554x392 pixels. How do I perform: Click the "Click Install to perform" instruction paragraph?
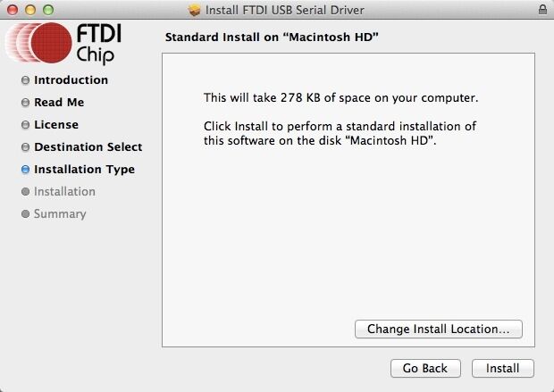(x=340, y=134)
